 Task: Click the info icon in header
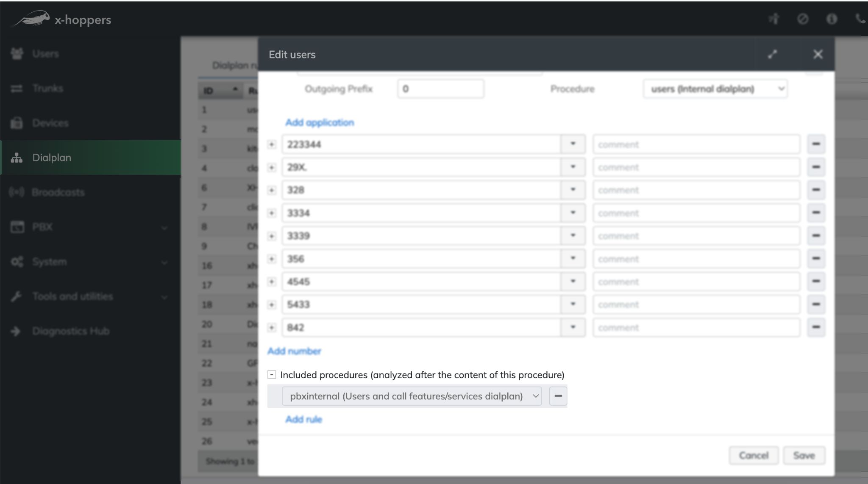click(x=832, y=19)
